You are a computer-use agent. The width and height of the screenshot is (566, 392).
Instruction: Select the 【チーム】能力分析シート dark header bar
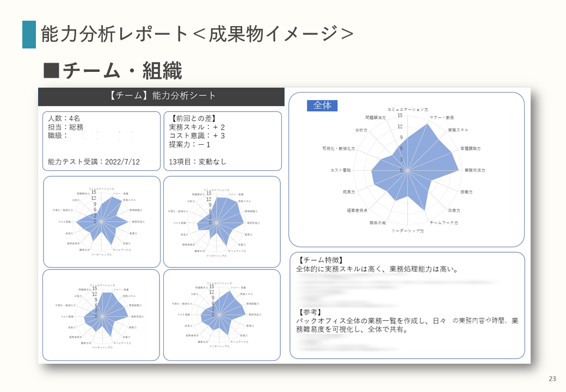(161, 96)
